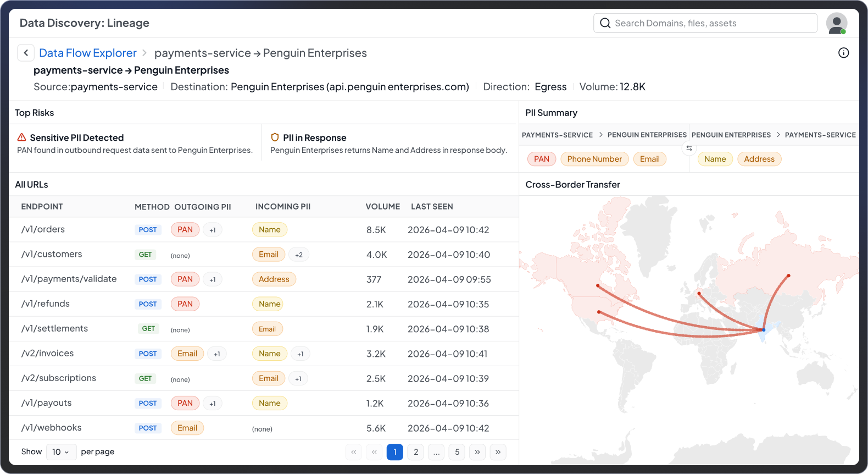Click the Phone Number tag in PII Summary
The height and width of the screenshot is (474, 868).
[594, 159]
